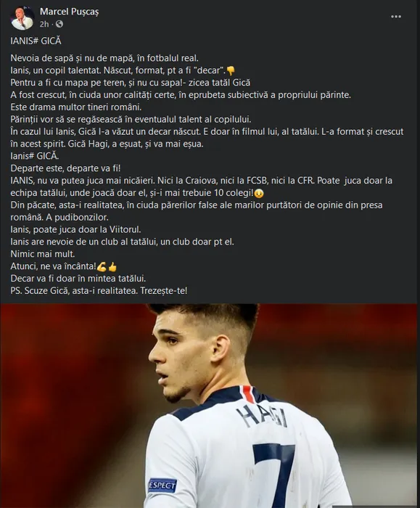
Task: Open the attached player photo
Action: point(208,406)
